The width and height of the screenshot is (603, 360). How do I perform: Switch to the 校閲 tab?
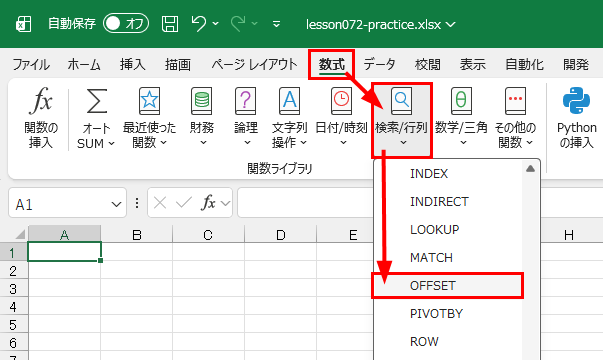click(x=428, y=64)
